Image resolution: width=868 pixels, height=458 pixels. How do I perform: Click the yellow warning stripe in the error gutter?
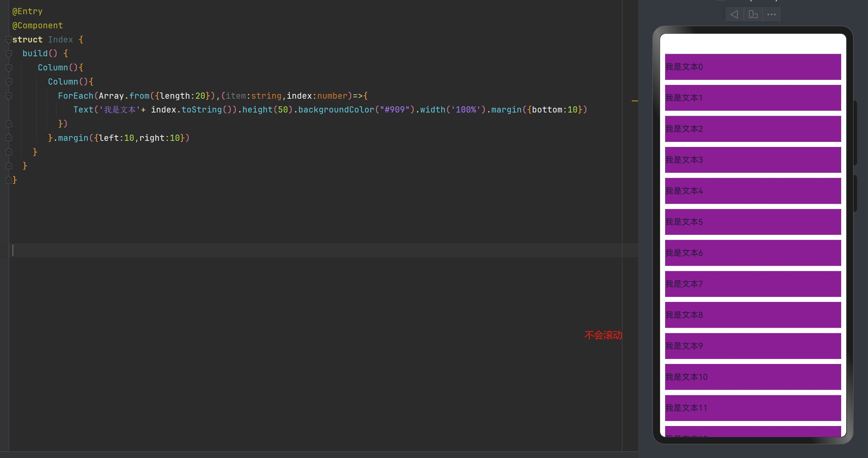click(635, 101)
